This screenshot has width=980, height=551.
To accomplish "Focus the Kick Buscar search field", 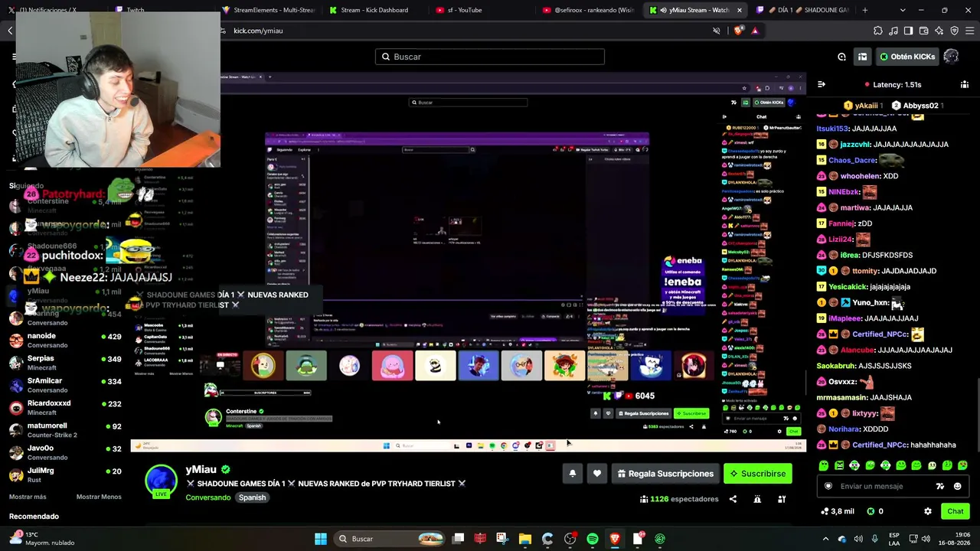I will 490,57.
